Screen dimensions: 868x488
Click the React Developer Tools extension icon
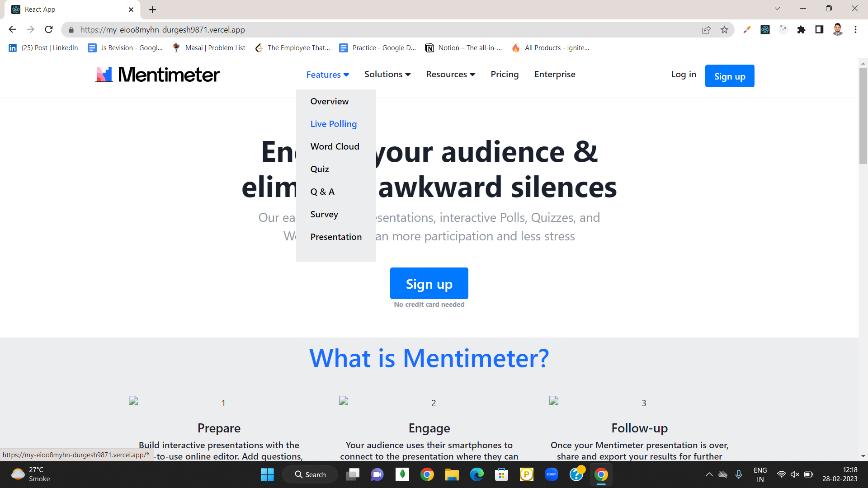pos(765,30)
